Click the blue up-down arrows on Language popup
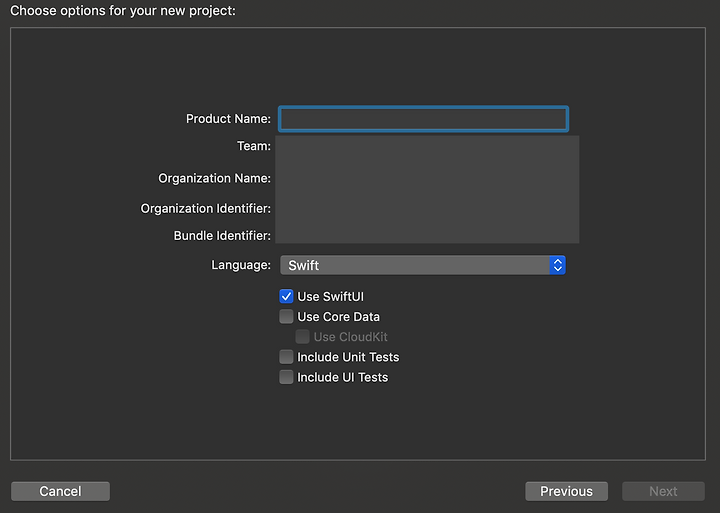Viewport: 720px width, 513px height. (x=557, y=265)
